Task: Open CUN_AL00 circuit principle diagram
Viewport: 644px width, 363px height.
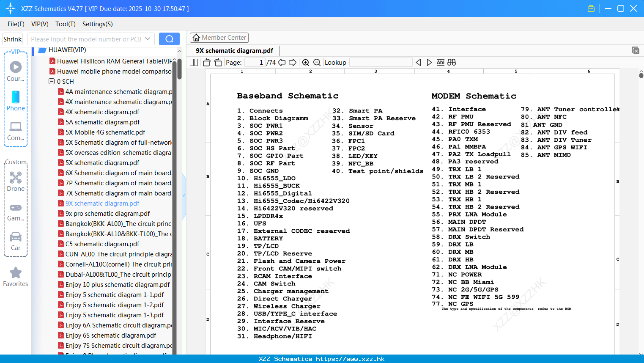Action: (x=115, y=254)
